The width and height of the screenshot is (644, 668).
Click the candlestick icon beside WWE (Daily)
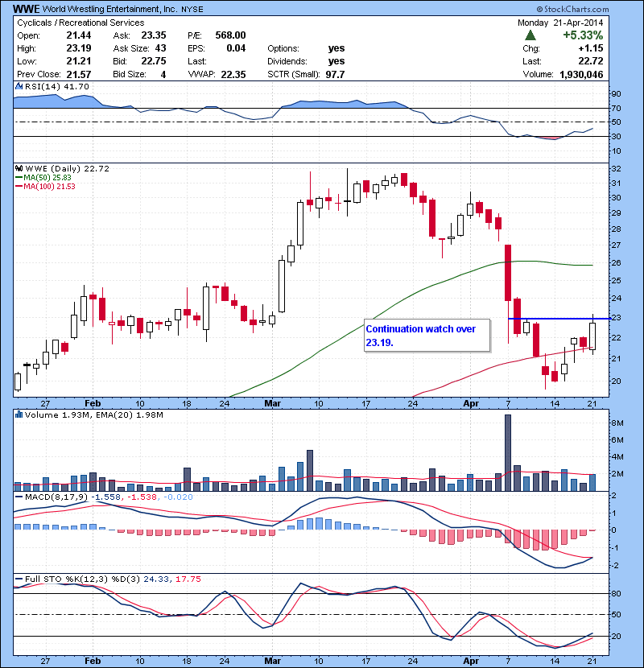coord(19,168)
